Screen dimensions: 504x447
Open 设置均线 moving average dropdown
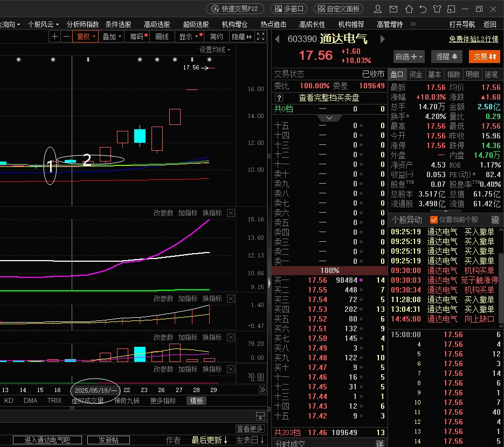215,50
